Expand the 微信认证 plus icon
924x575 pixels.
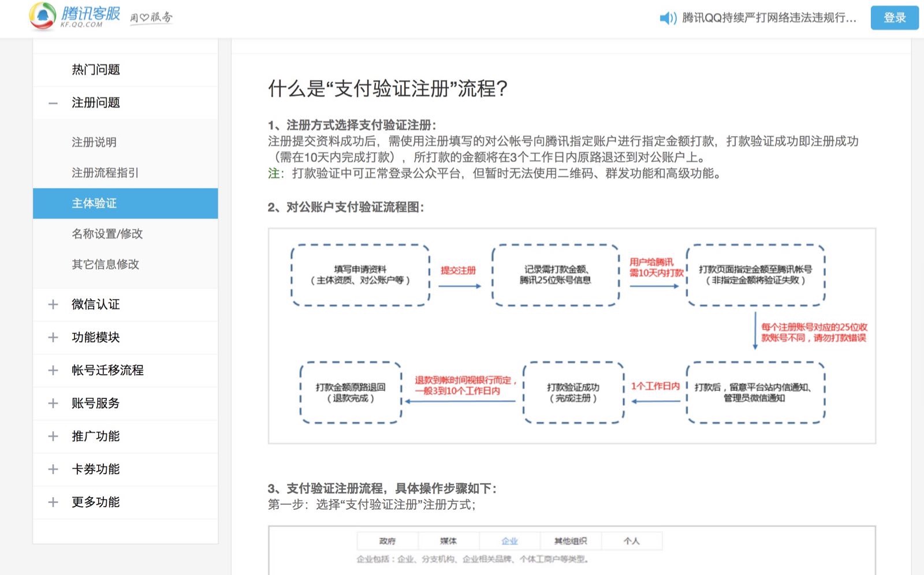pos(53,304)
